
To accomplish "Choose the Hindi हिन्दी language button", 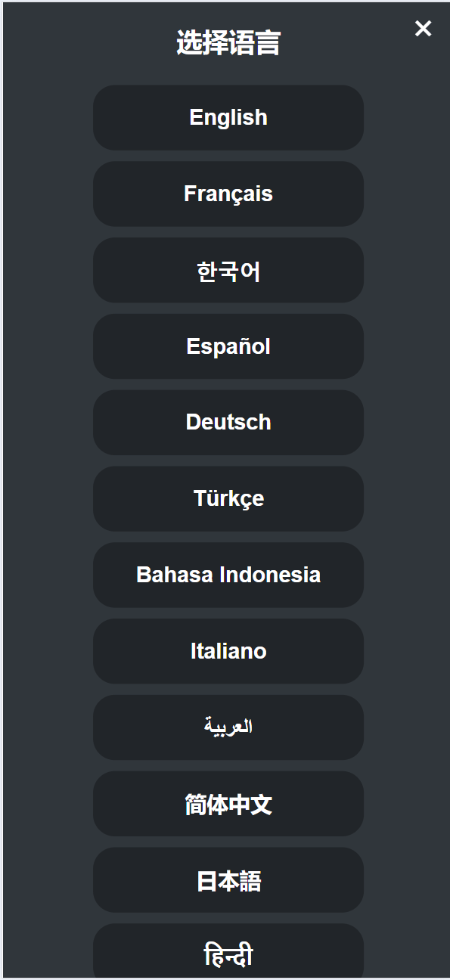I will [x=228, y=951].
